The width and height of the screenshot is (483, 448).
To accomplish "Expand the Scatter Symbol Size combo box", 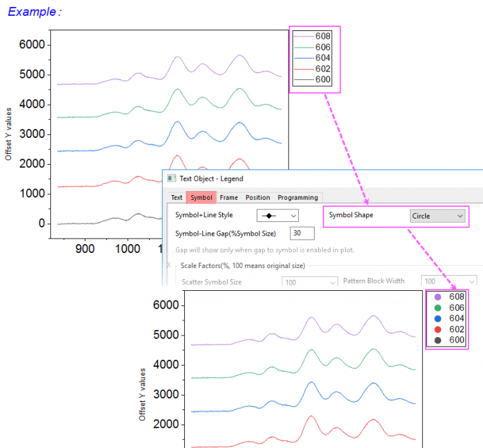I will pyautogui.click(x=309, y=282).
